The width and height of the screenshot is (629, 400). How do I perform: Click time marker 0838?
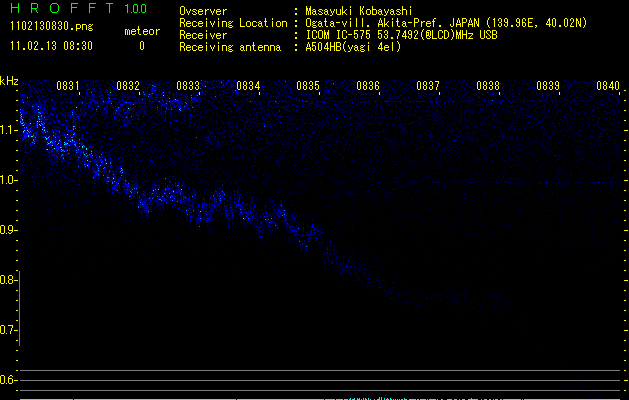coord(488,86)
